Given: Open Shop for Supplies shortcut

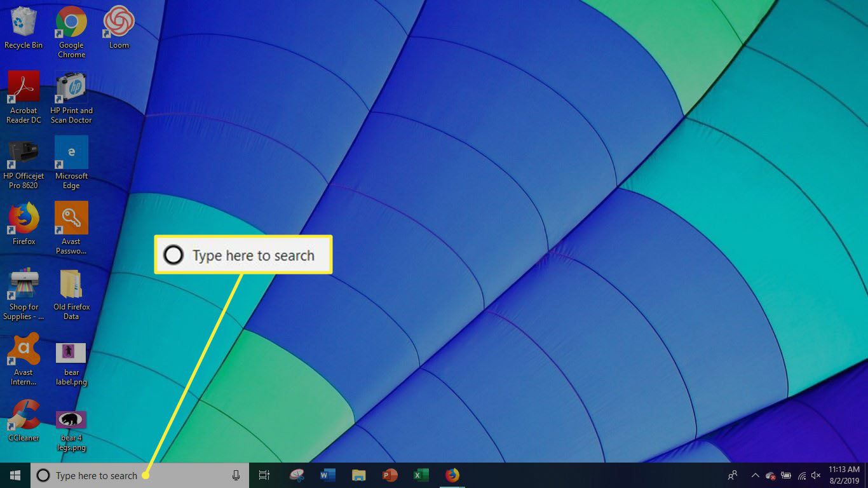Looking at the screenshot, I should tap(24, 294).
